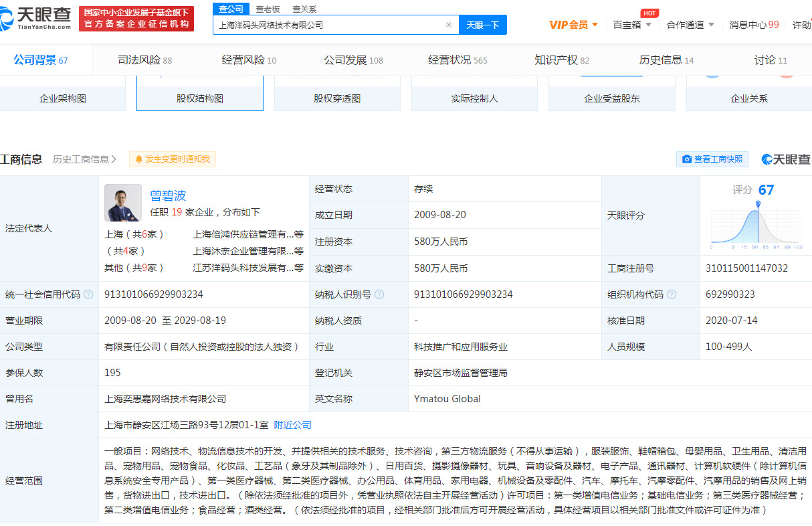This screenshot has width=812, height=526.
Task: Select the 股权穿透图 card
Action: 337,94
